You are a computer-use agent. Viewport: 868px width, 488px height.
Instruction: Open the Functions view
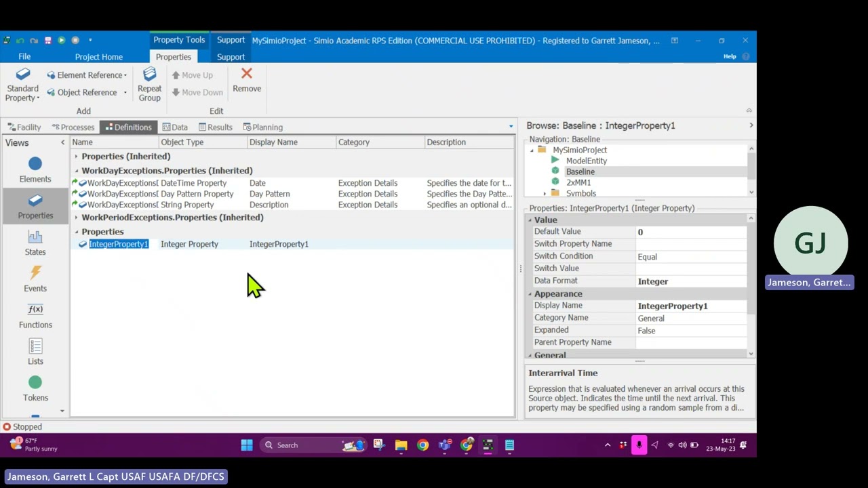35,317
